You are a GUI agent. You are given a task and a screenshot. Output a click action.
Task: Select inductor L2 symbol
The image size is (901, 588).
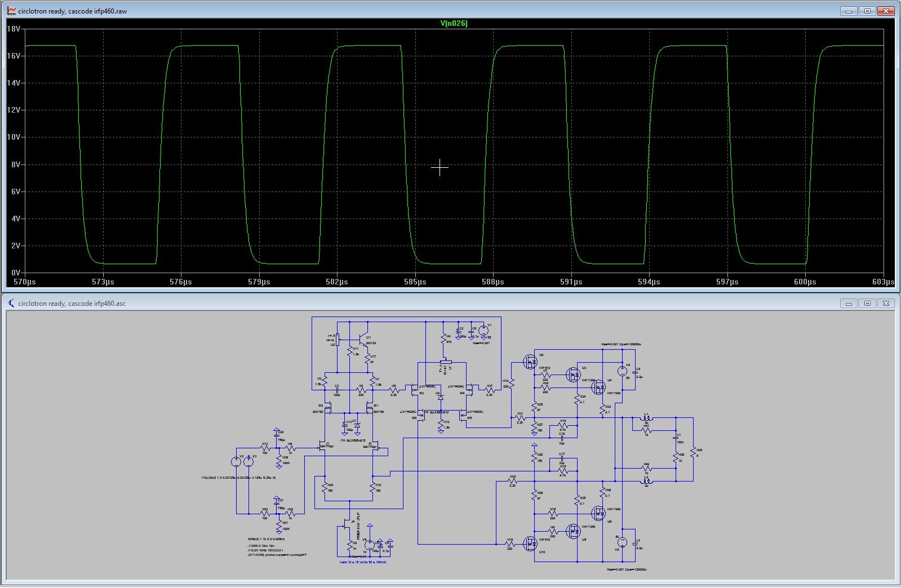pos(646,481)
